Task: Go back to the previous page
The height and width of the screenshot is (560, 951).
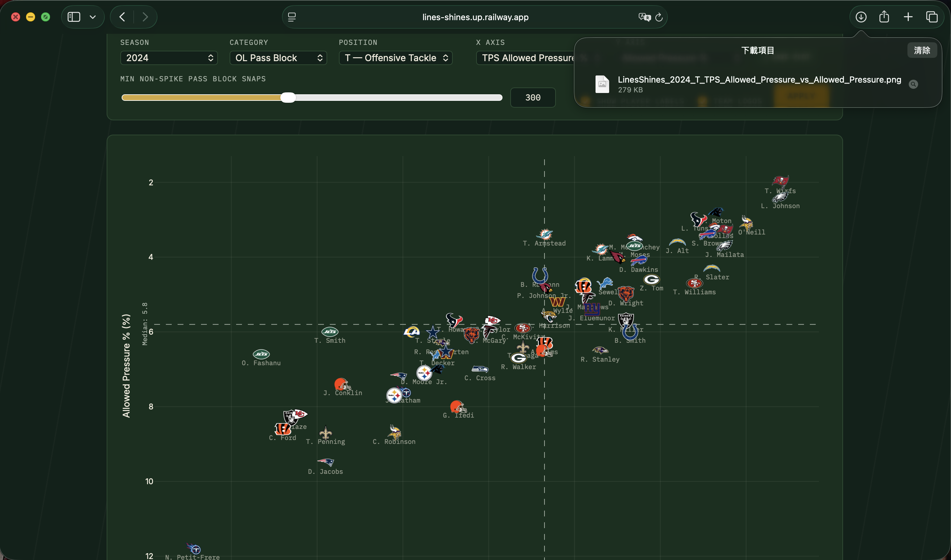Action: point(122,17)
